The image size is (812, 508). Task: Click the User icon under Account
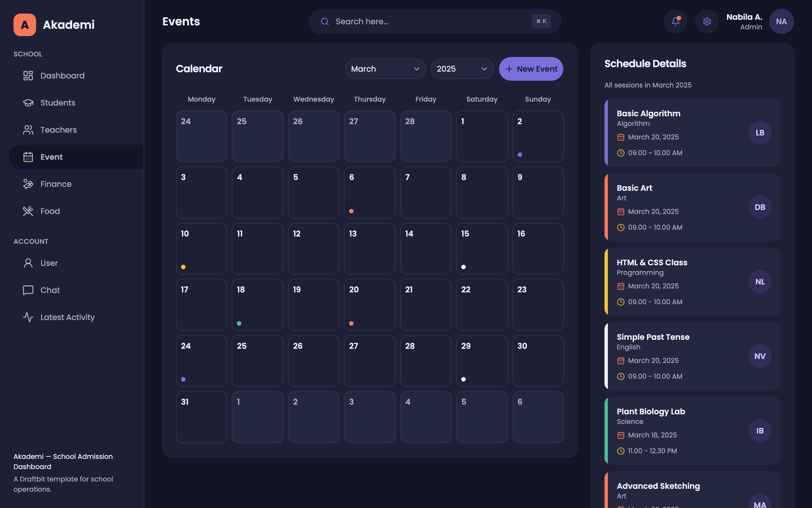click(x=28, y=263)
